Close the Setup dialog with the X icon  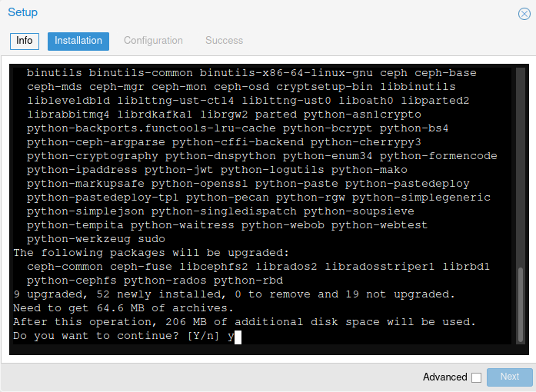[x=524, y=14]
